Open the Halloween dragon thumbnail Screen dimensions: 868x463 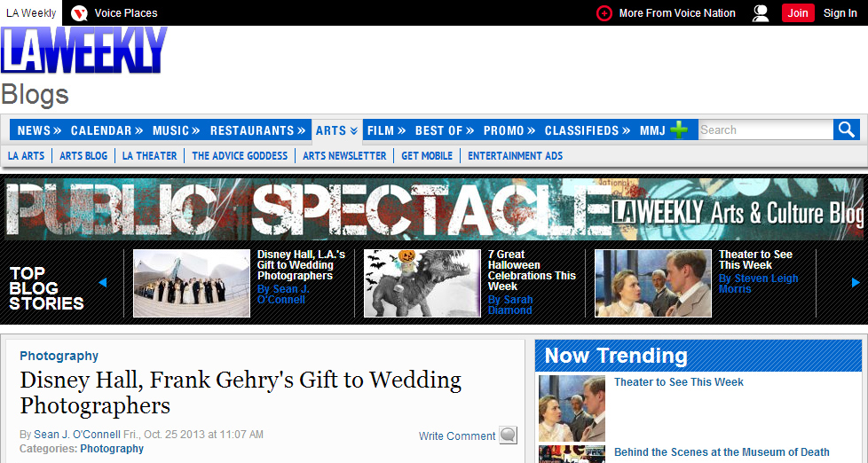(422, 283)
